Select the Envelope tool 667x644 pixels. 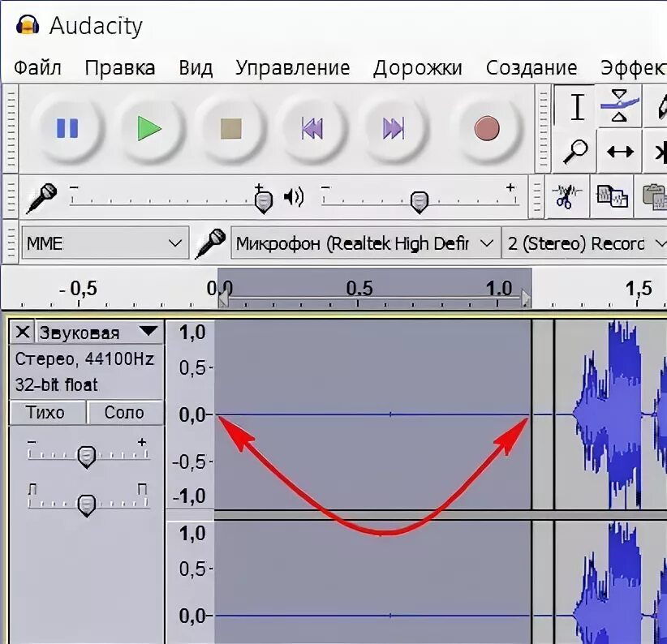click(x=619, y=105)
